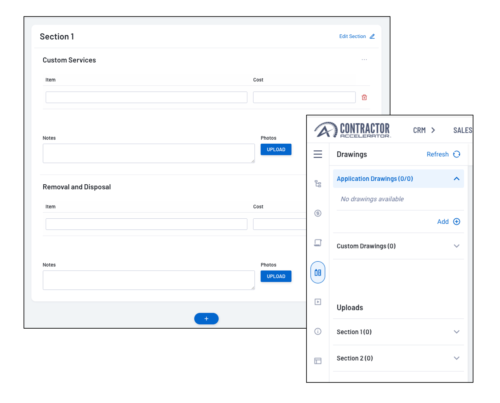Click the blue plus add-section button
The image size is (500, 403).
(x=206, y=319)
